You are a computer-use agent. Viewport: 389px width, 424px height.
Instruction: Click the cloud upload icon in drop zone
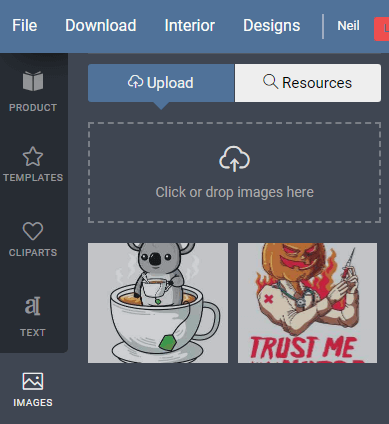[234, 159]
